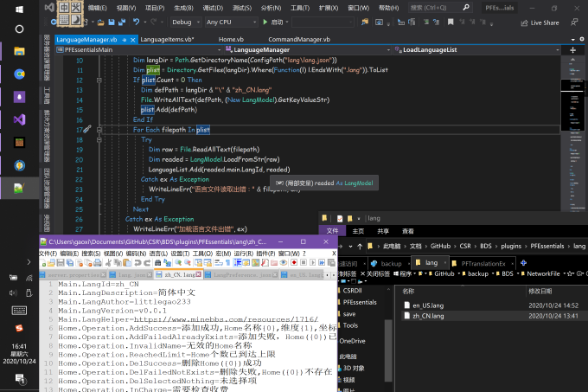Collapse the For Each block at line 17

(x=99, y=130)
